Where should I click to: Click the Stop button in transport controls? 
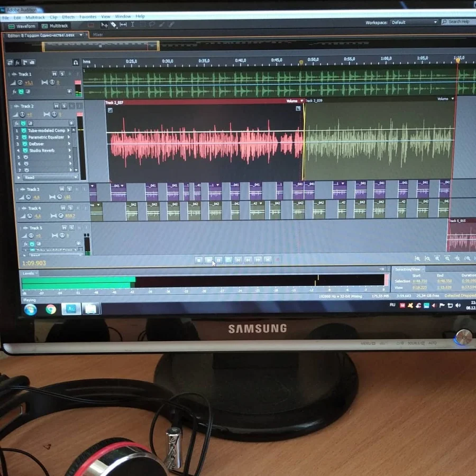tap(198, 260)
